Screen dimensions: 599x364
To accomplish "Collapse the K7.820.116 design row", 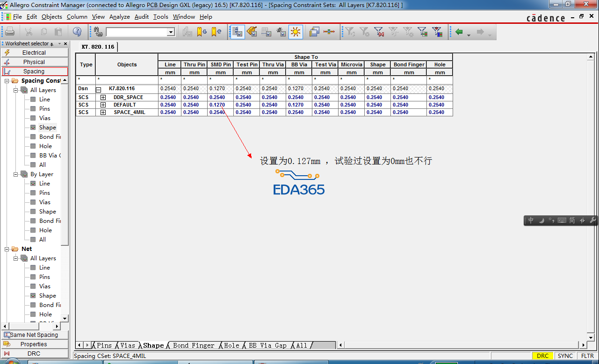I will pyautogui.click(x=99, y=89).
